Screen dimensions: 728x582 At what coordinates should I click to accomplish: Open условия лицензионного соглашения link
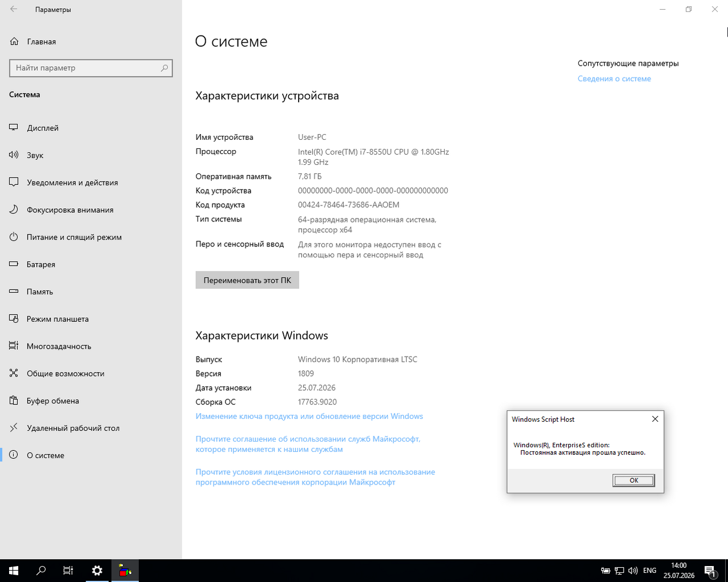point(315,477)
